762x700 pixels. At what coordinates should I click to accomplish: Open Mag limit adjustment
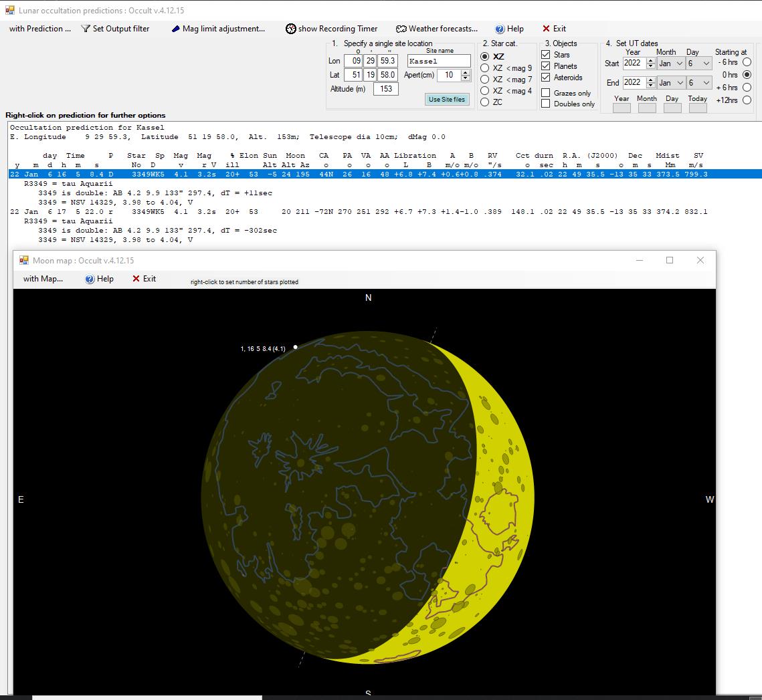click(217, 29)
